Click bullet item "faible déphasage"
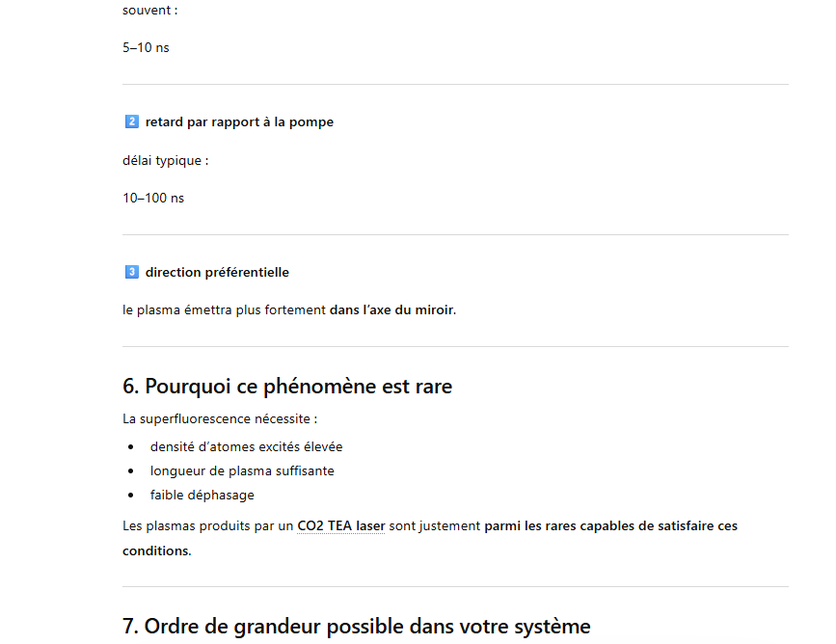This screenshot has height=644, width=836. tap(202, 496)
